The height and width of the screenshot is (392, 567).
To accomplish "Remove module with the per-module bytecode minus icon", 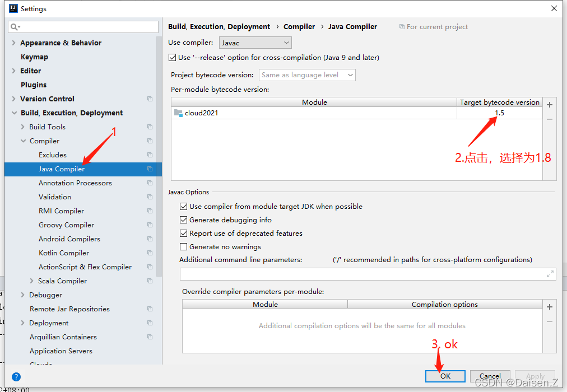I will tap(550, 119).
